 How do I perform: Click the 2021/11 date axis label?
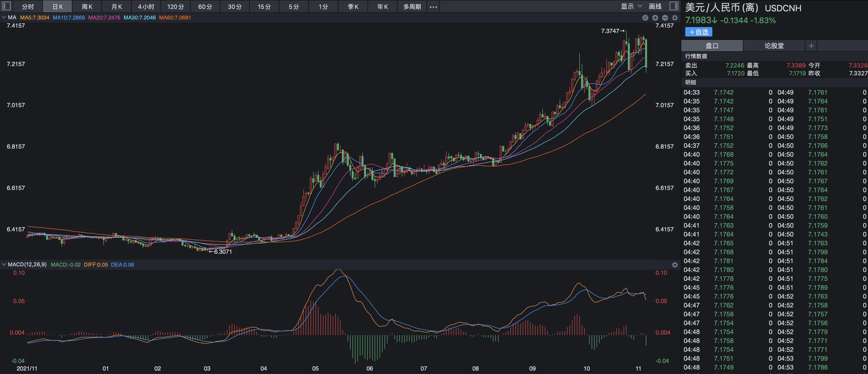pyautogui.click(x=27, y=369)
